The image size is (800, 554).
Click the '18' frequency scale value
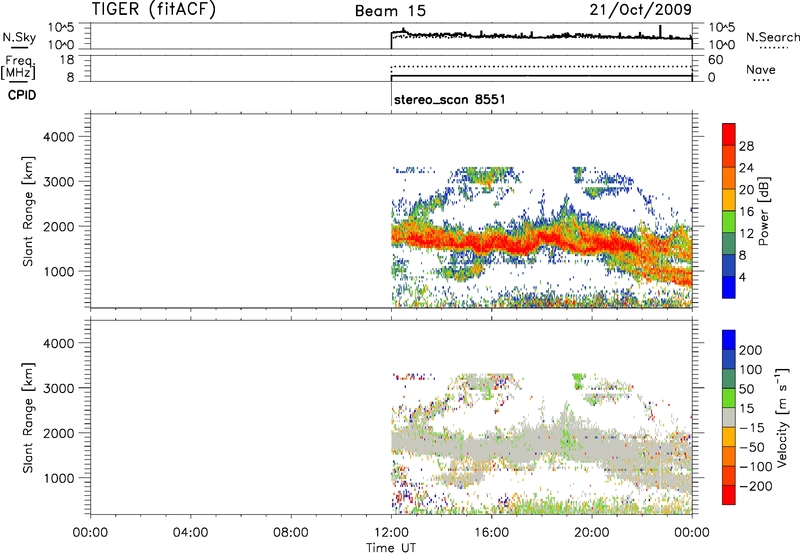tap(67, 60)
